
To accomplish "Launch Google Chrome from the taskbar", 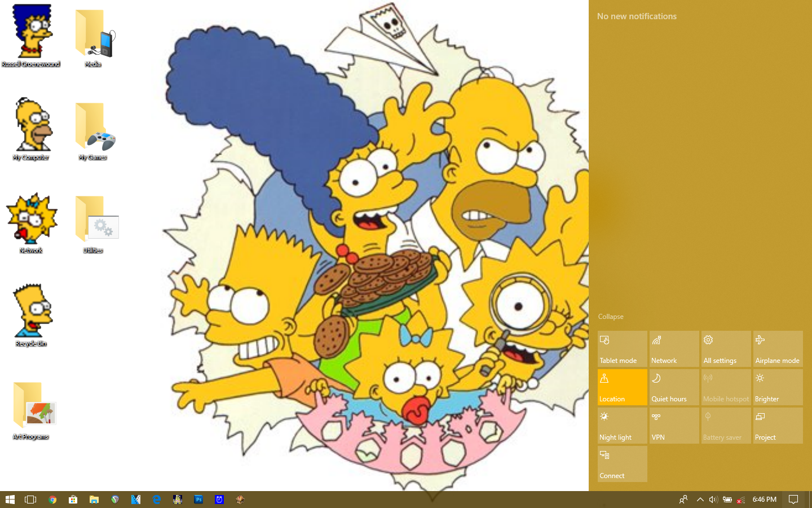I will tap(52, 500).
